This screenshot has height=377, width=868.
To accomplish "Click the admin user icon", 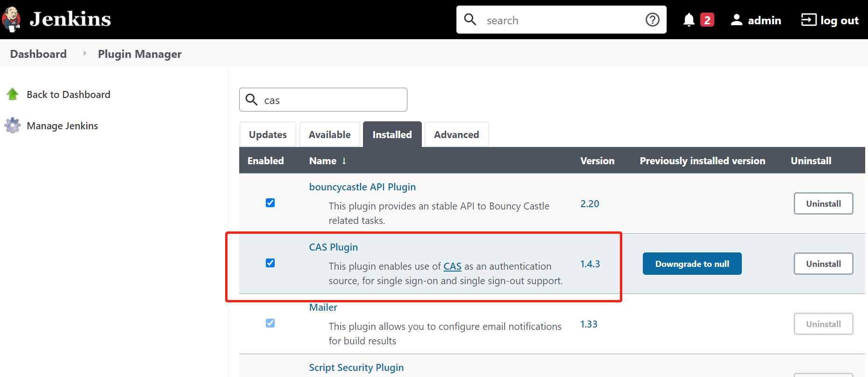I will point(736,20).
